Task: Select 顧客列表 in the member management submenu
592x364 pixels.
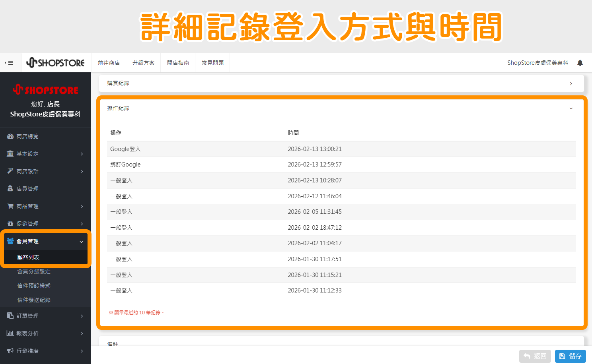Action: pyautogui.click(x=28, y=257)
